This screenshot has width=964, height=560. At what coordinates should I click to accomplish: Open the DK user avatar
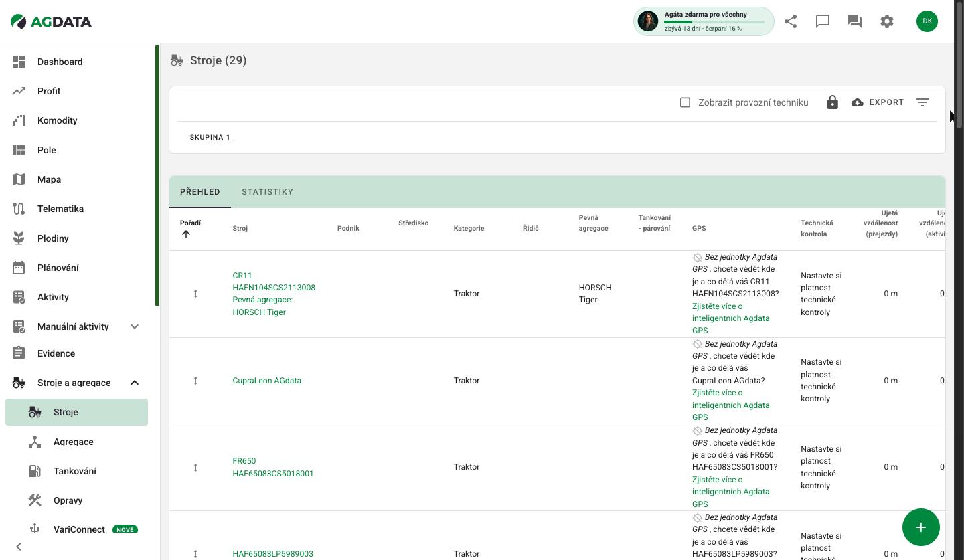pyautogui.click(x=927, y=21)
